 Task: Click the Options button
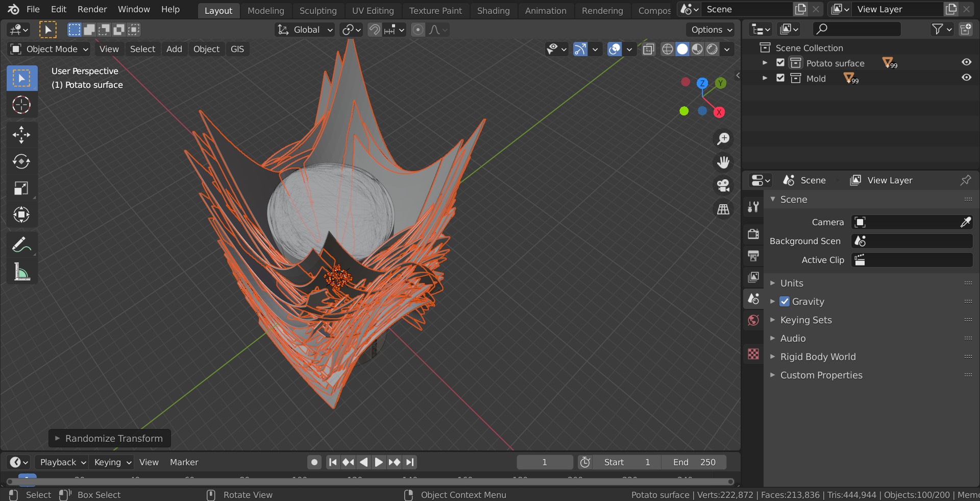pyautogui.click(x=711, y=30)
